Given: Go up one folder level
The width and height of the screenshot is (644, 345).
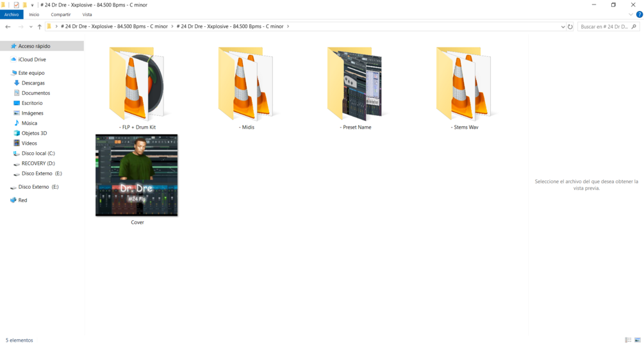Looking at the screenshot, I should point(40,27).
